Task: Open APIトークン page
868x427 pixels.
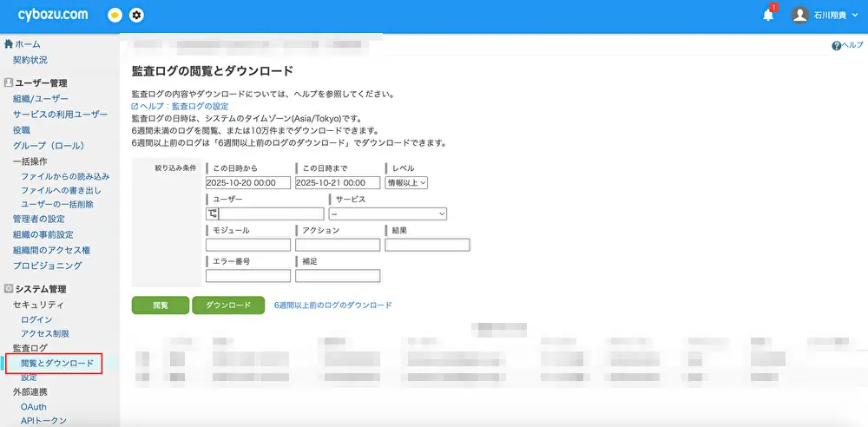Action: coord(43,420)
